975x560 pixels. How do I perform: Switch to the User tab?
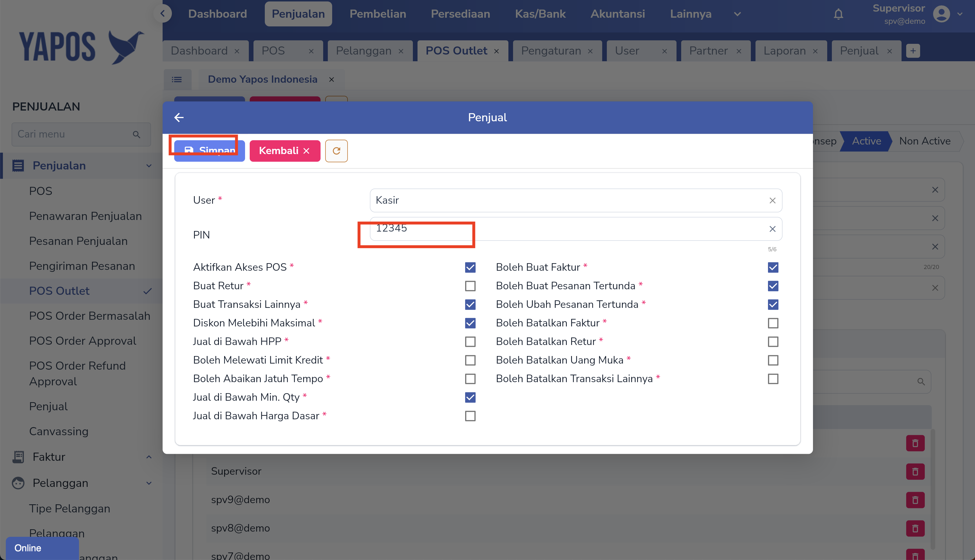pyautogui.click(x=627, y=51)
